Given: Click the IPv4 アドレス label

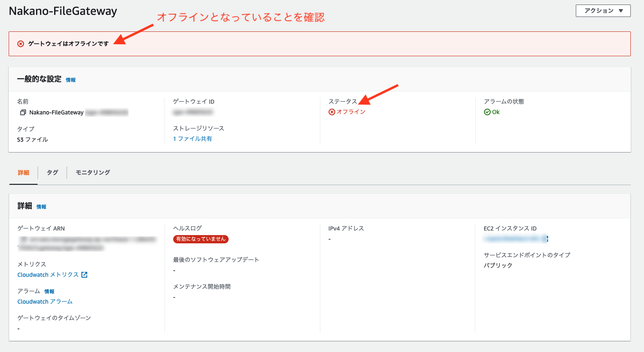Looking at the screenshot, I should click(x=346, y=228).
